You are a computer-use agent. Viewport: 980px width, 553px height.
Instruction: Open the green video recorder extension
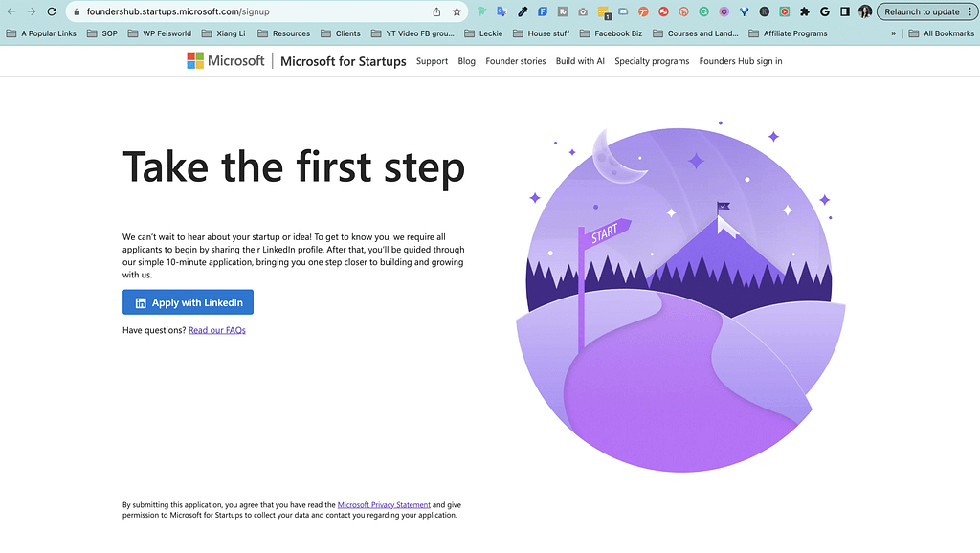785,11
